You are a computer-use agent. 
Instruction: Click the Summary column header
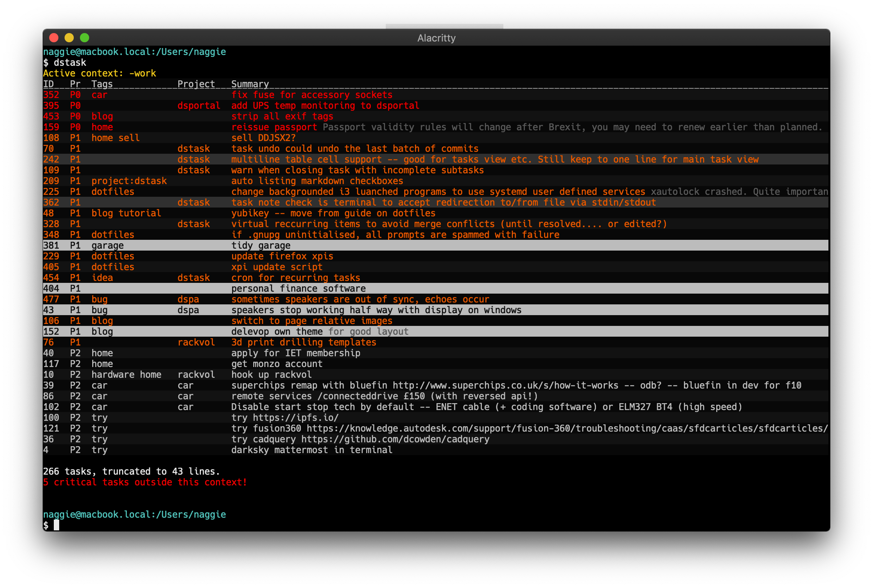click(250, 84)
